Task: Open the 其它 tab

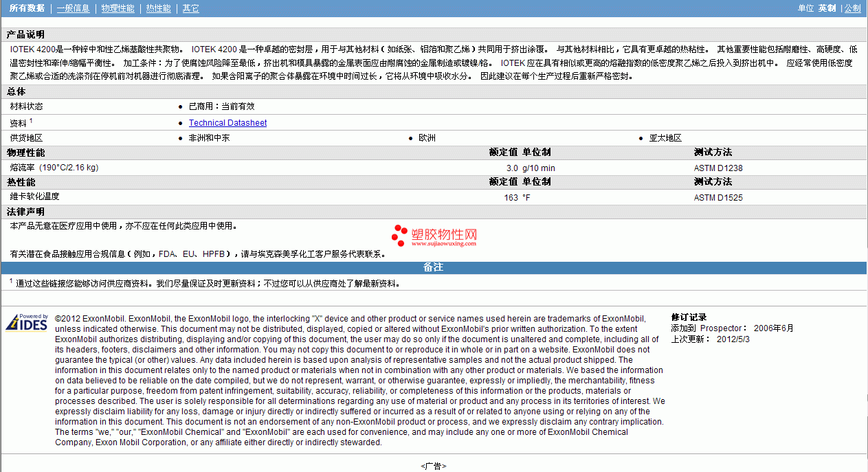Action: pos(190,8)
